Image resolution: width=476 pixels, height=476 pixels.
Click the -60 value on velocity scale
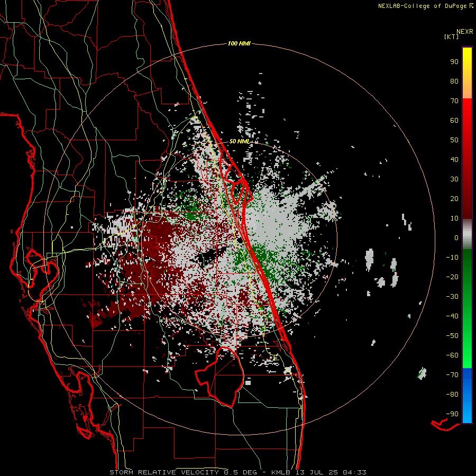[x=452, y=355]
